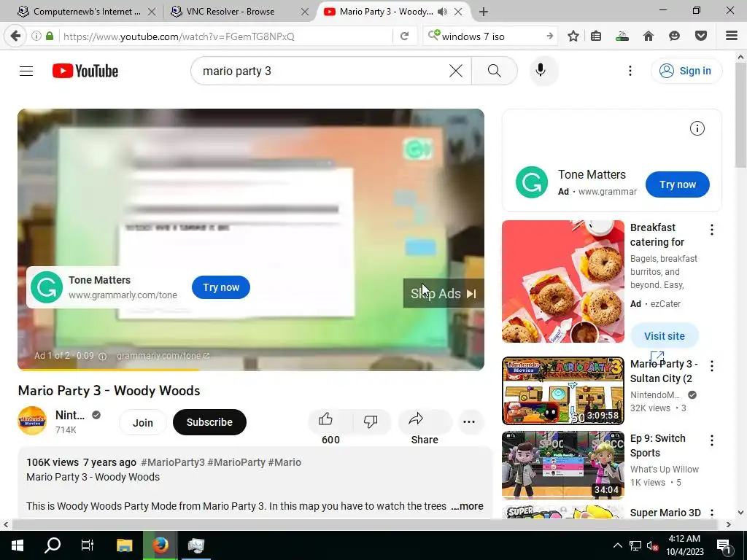Screen dimensions: 747x560
Task: Open YouTube settings three-dot menu
Action: click(x=630, y=71)
